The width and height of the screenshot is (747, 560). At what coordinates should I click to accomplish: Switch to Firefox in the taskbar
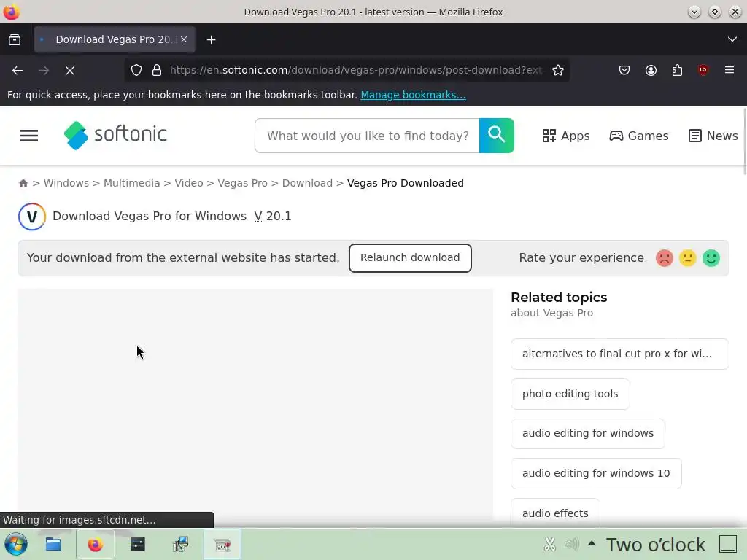click(96, 544)
